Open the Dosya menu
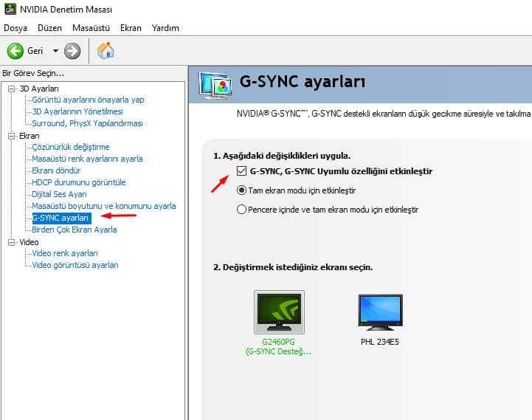532x420 pixels. coord(15,28)
